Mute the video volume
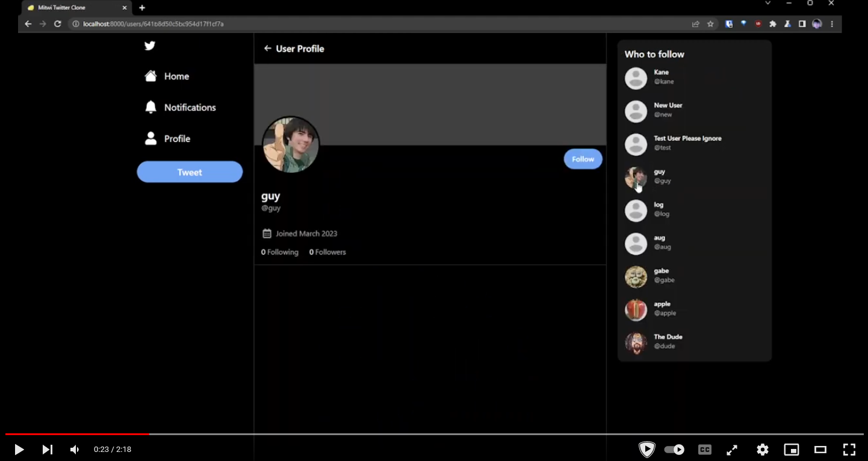This screenshot has width=868, height=461. pyautogui.click(x=75, y=450)
